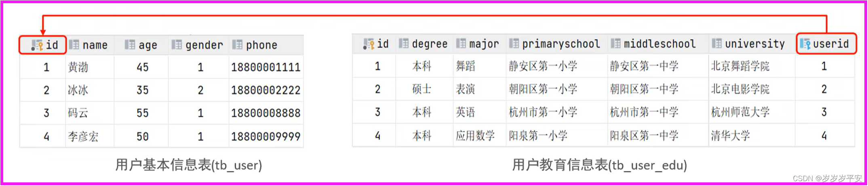The height and width of the screenshot is (186, 868).
Task: Select university cell 清华大学
Action: 731,136
